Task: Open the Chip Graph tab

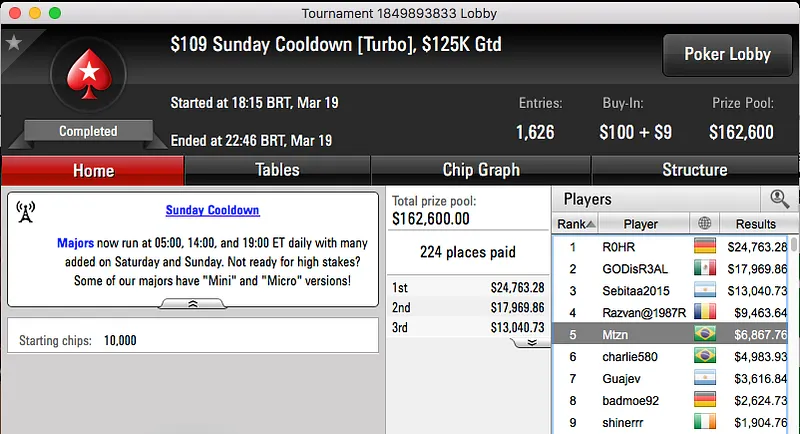Action: (x=481, y=170)
